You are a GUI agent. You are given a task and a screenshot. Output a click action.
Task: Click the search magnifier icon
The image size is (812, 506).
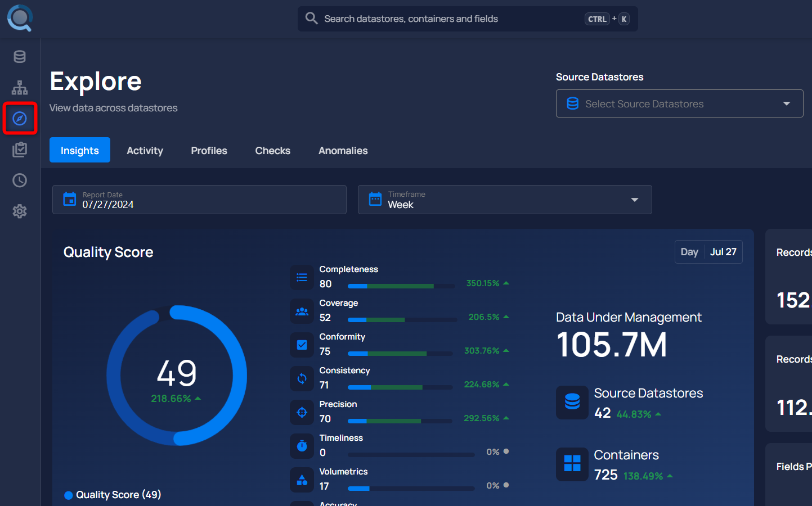click(x=311, y=19)
